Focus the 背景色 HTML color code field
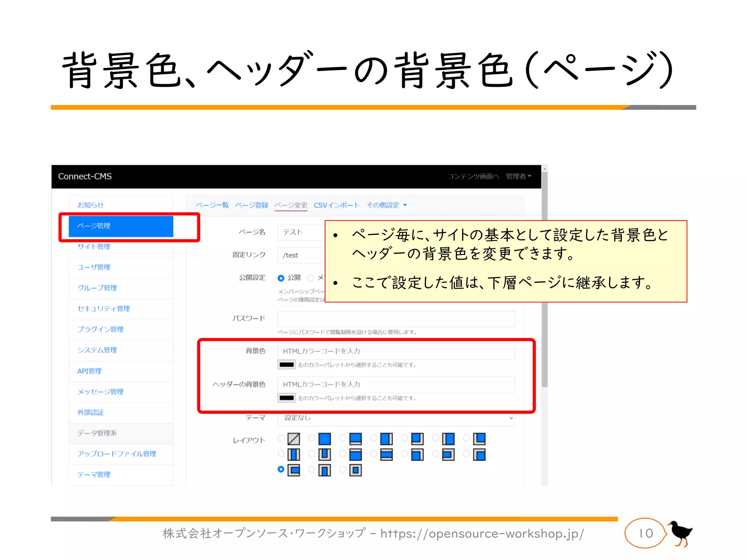This screenshot has height=560, width=747. (396, 351)
